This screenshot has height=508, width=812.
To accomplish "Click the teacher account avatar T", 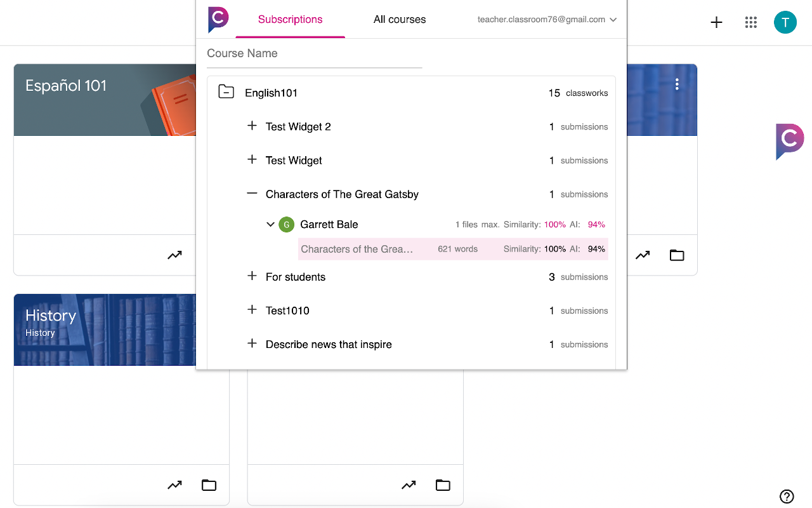I will (785, 22).
